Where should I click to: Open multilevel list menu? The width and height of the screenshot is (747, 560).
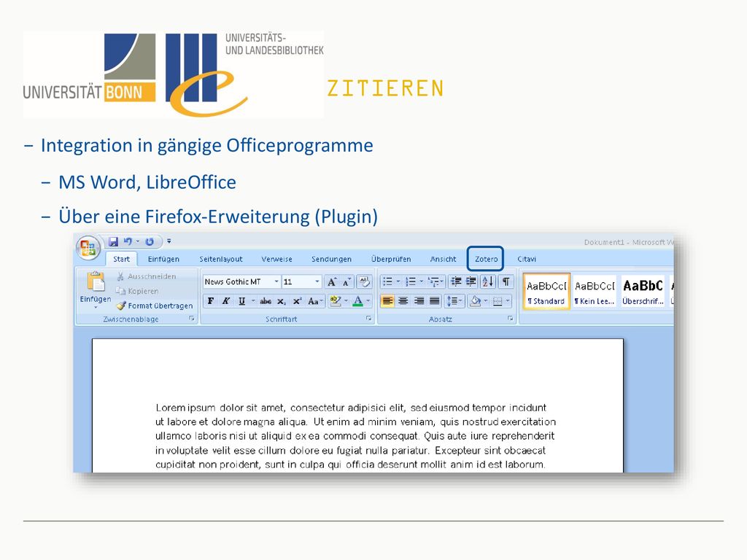coord(436,281)
